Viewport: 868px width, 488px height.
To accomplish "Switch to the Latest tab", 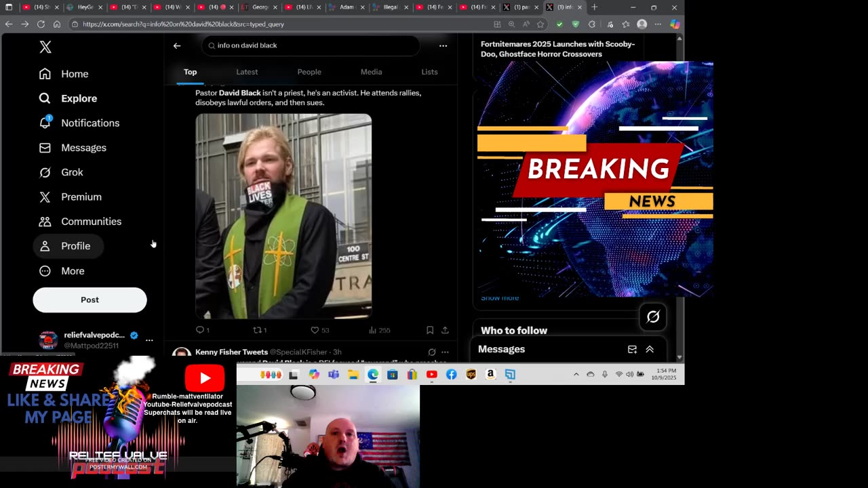I will coord(247,72).
